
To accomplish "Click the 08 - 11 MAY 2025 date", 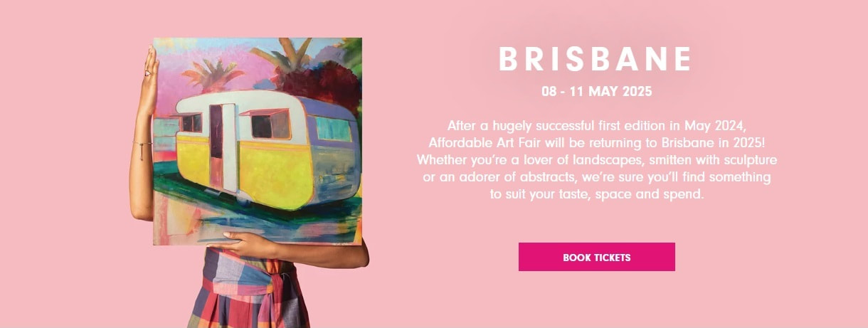I will click(x=596, y=92).
